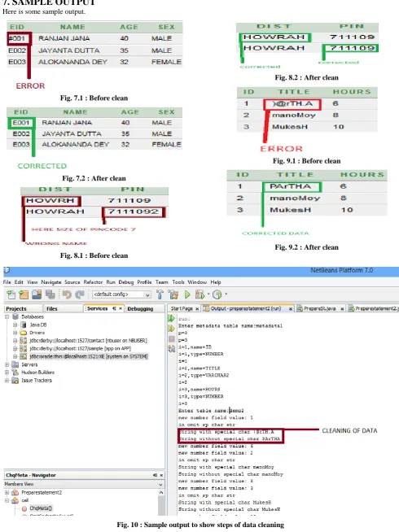The width and height of the screenshot is (399, 532).
Task: Expand the jdbc:derby sample connection node
Action: click(15, 348)
